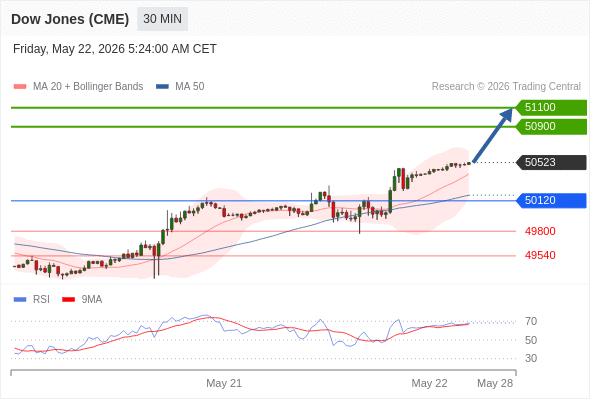The width and height of the screenshot is (590, 400).
Task: Click the Dow Jones (CME) title
Action: point(70,19)
